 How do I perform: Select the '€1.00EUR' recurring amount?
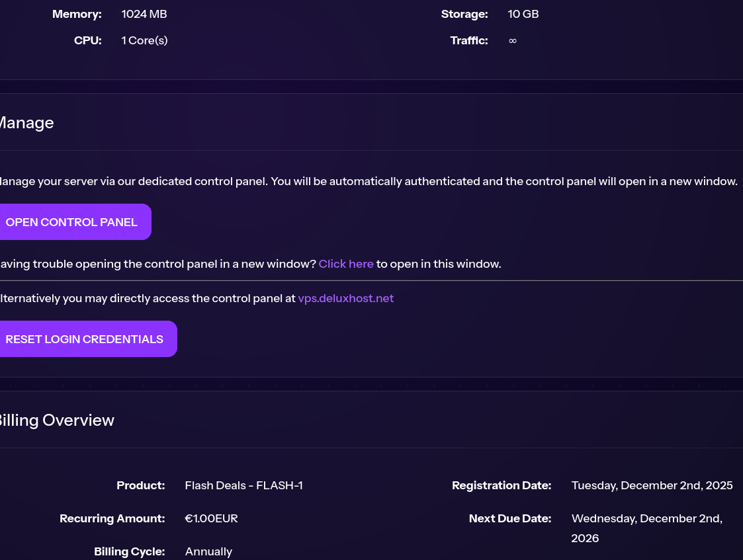211,519
